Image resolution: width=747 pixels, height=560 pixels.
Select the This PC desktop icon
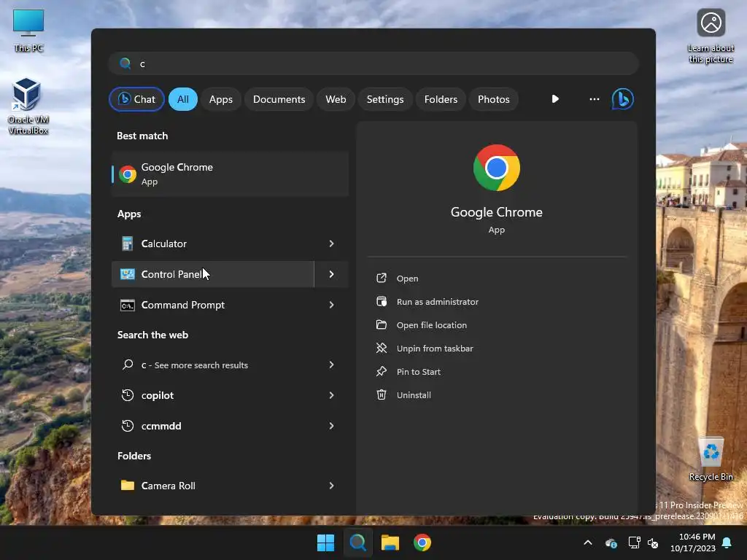(x=28, y=31)
